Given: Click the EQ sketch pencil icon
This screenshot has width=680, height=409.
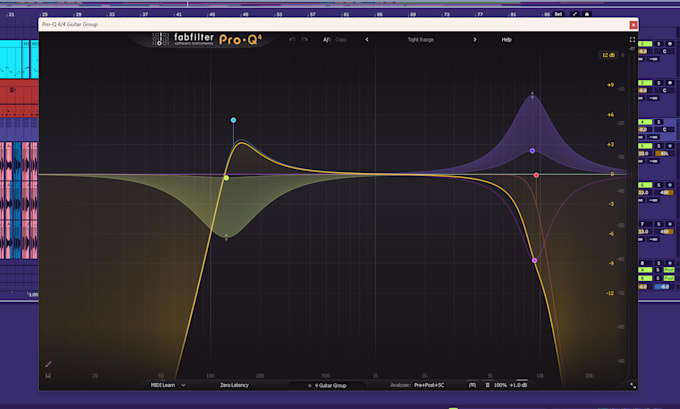Looking at the screenshot, I should (49, 364).
